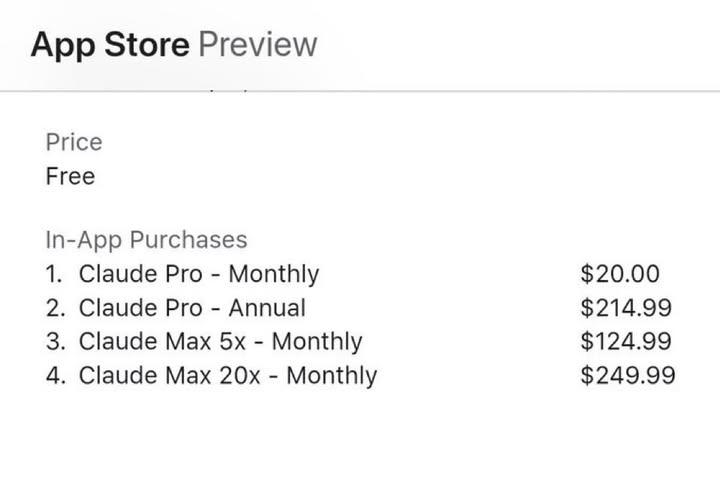Click the In-App Purchases heading
Viewport: 720px width, 480px height.
pyautogui.click(x=146, y=240)
